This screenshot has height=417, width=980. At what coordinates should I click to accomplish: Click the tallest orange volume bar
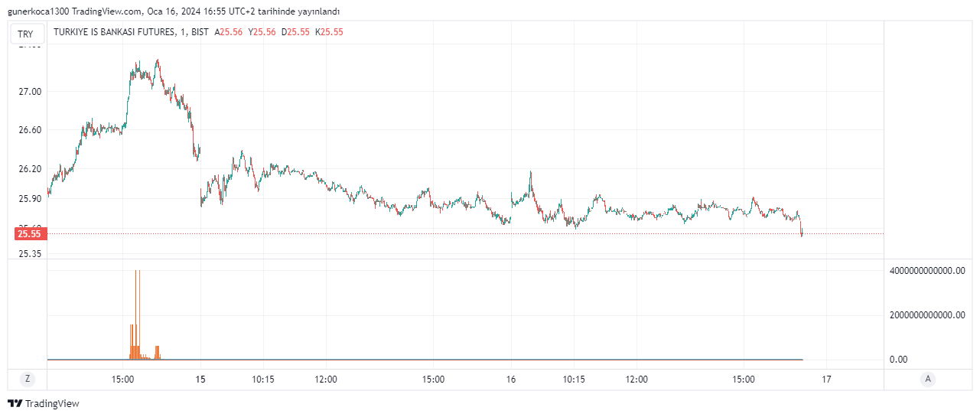pyautogui.click(x=136, y=314)
